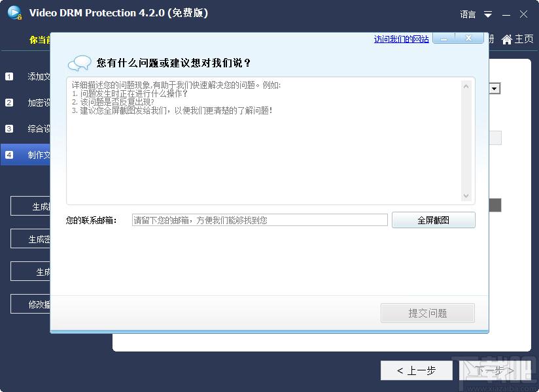The image size is (539, 392).
Task: Click the step 2 number icon
Action: point(9,103)
